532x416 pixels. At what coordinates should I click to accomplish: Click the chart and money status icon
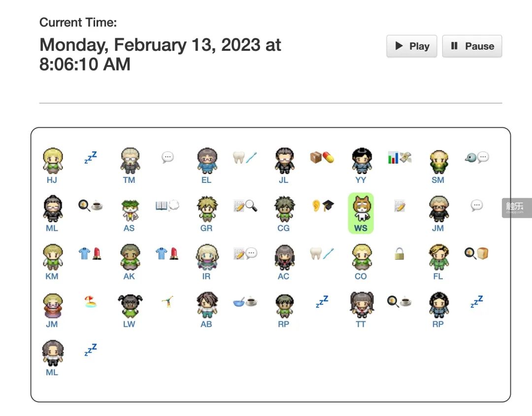click(399, 157)
